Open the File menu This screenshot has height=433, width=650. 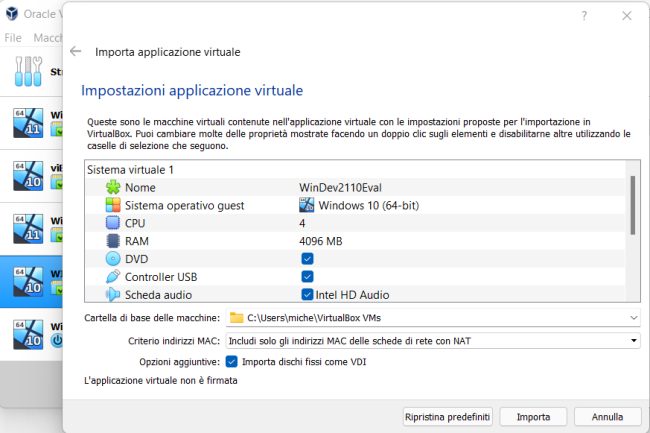[x=13, y=38]
